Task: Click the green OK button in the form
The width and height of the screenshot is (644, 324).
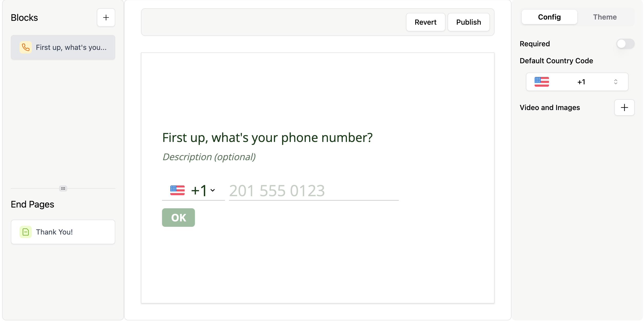Action: click(178, 217)
